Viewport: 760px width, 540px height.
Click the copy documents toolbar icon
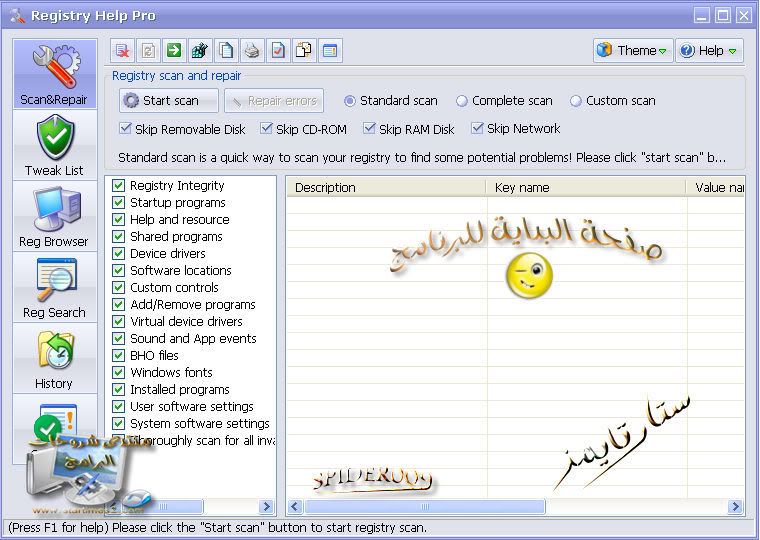pyautogui.click(x=226, y=50)
